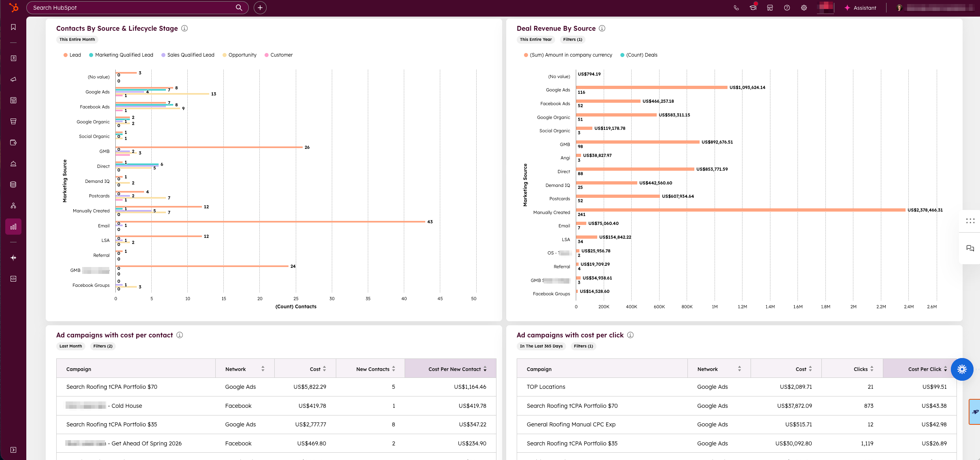Screen dimensions: 980x460
Task: Click the Help question mark icon
Action: click(787, 8)
